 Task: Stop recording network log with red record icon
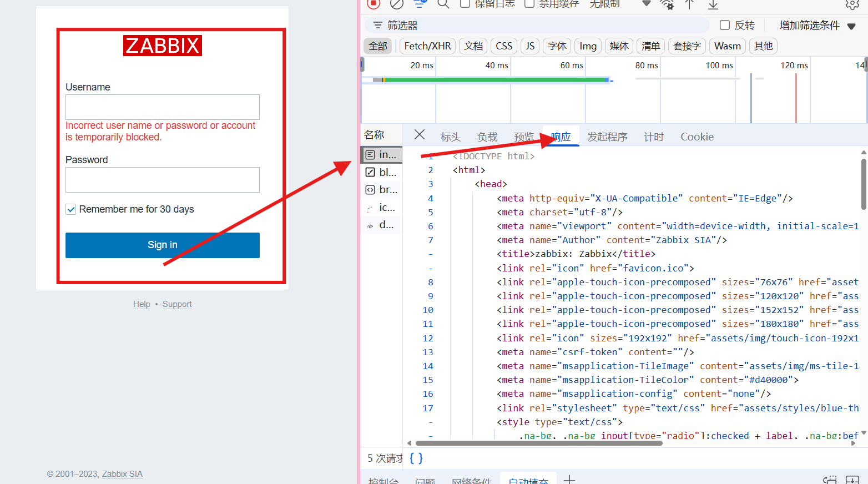(374, 4)
